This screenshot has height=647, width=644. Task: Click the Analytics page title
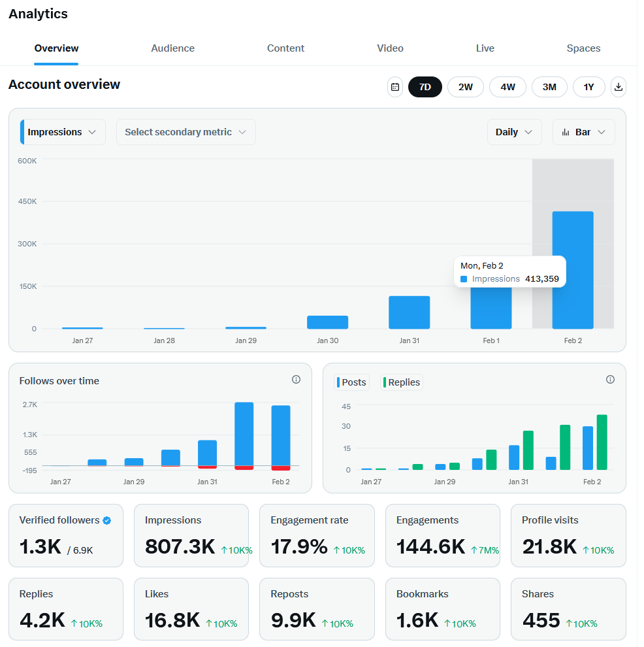click(39, 14)
